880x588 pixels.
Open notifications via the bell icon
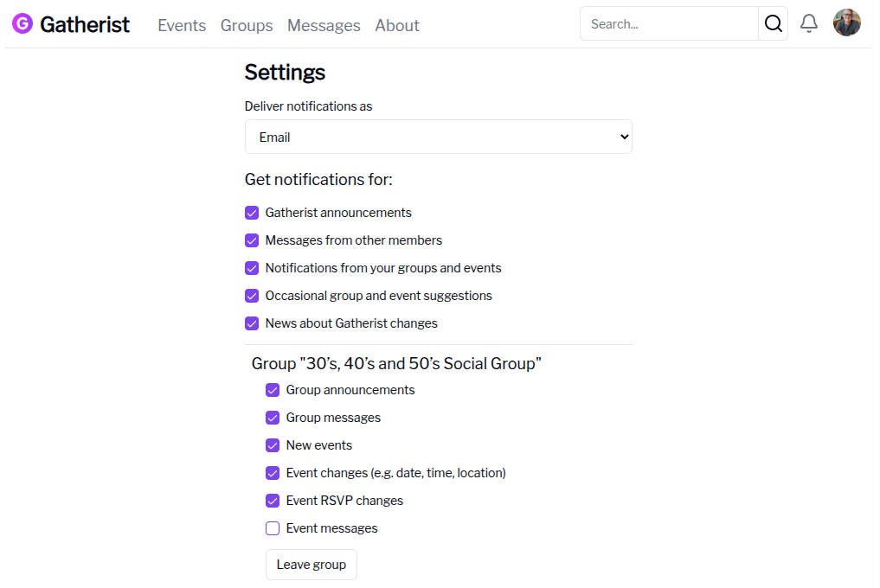tap(808, 23)
